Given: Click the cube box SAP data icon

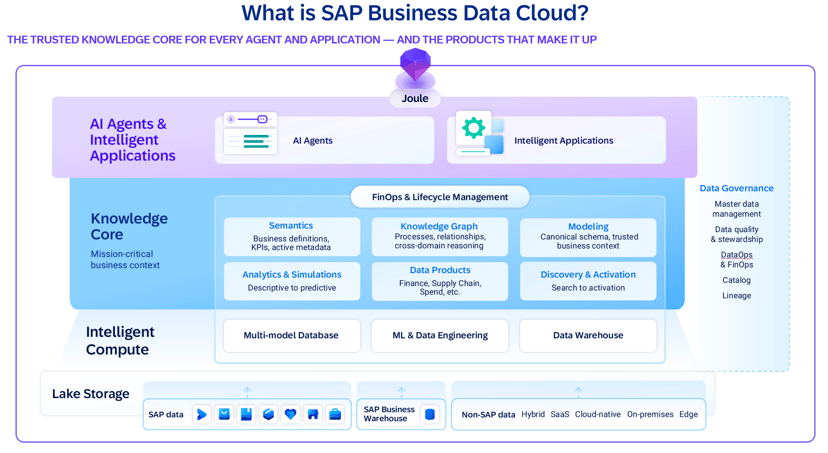Looking at the screenshot, I should (x=268, y=414).
